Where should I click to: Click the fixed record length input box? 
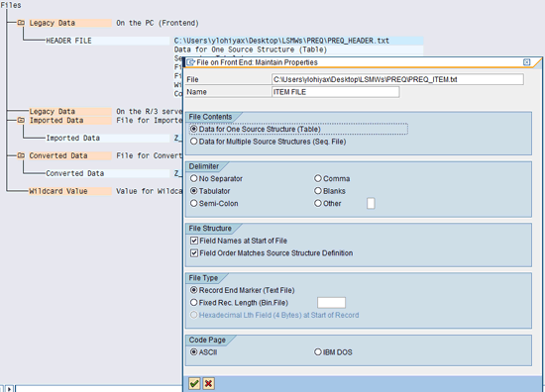(x=331, y=303)
